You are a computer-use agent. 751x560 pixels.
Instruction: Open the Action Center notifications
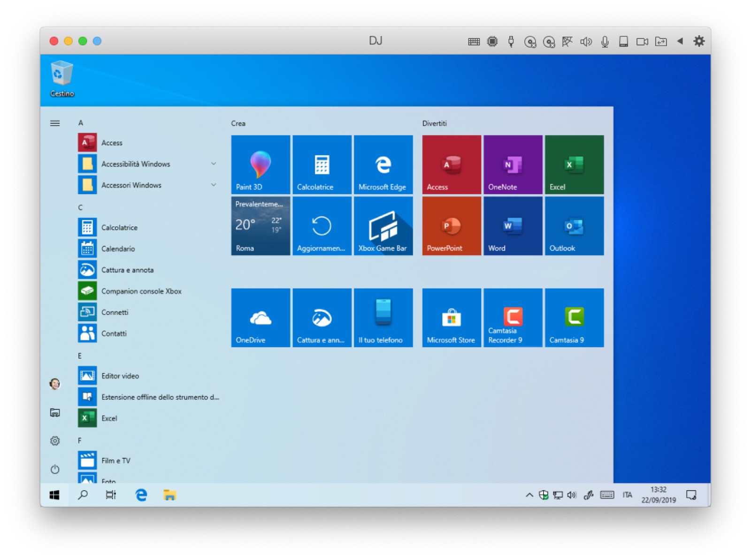pos(691,495)
